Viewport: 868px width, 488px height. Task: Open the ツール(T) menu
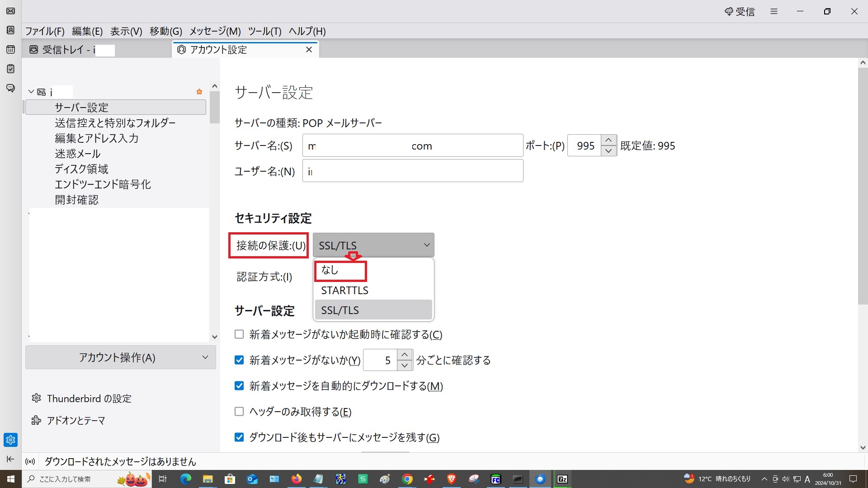[x=264, y=31]
